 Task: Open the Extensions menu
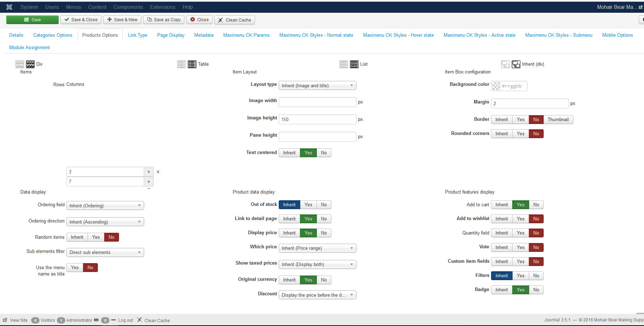[x=163, y=7]
